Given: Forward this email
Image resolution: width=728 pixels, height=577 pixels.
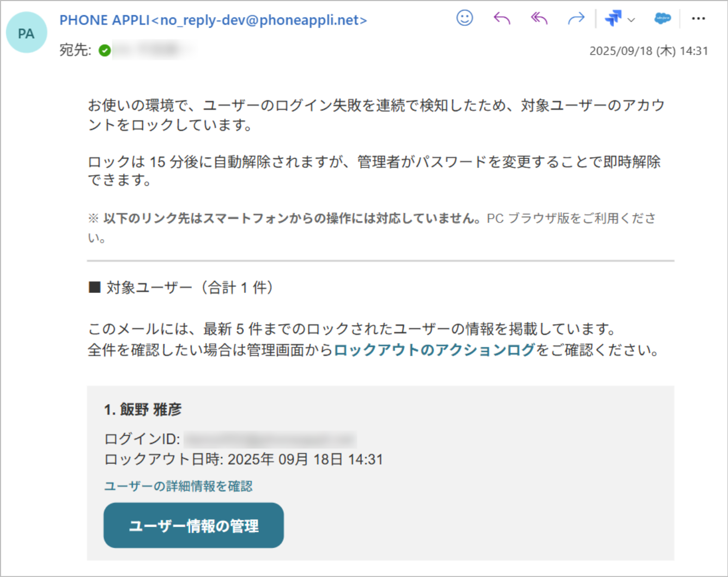Looking at the screenshot, I should pos(575,18).
